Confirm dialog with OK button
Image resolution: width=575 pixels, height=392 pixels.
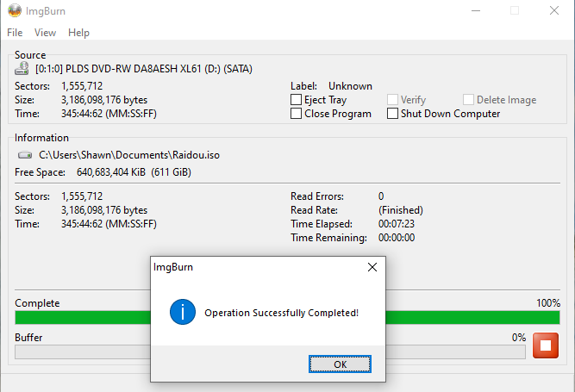coord(340,364)
